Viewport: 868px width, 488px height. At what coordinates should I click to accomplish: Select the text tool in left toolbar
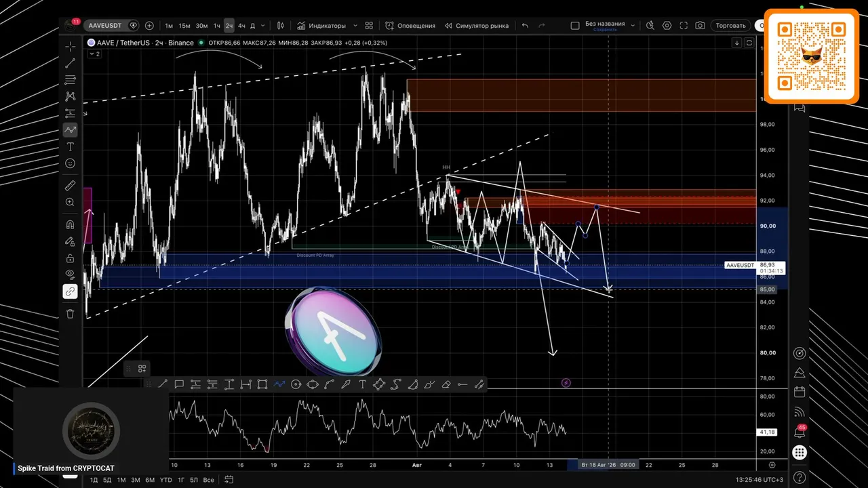coord(71,146)
